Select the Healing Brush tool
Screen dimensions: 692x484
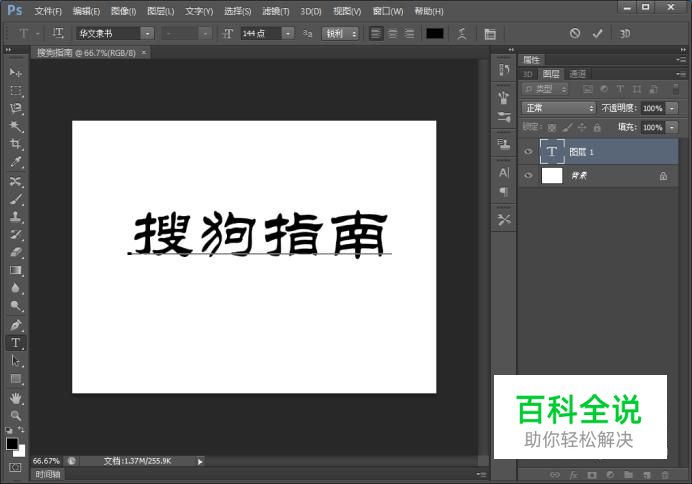(15, 181)
